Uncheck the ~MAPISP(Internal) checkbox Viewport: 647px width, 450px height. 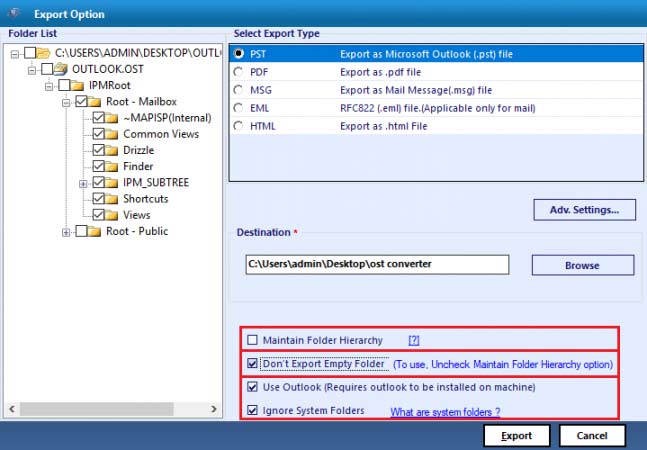point(98,118)
